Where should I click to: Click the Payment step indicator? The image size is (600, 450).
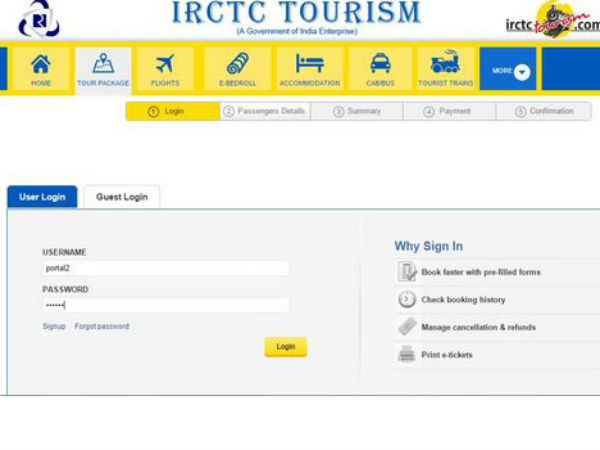pyautogui.click(x=448, y=111)
